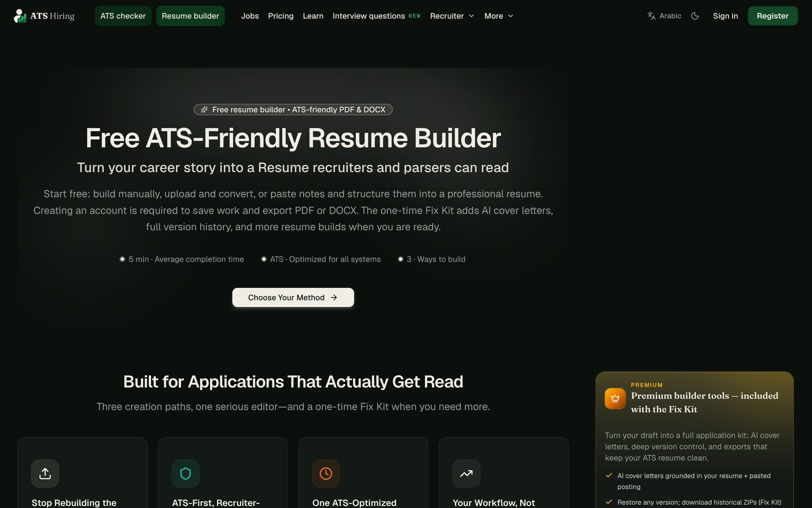Click the shield icon on the ATS-First card
The width and height of the screenshot is (812, 508).
coord(186,473)
